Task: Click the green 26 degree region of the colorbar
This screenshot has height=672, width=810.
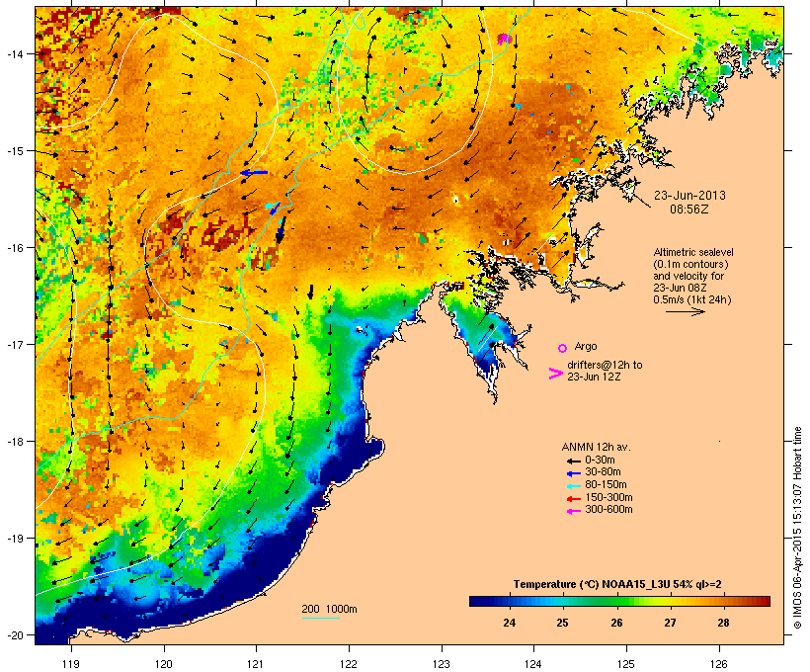Action: pyautogui.click(x=616, y=601)
